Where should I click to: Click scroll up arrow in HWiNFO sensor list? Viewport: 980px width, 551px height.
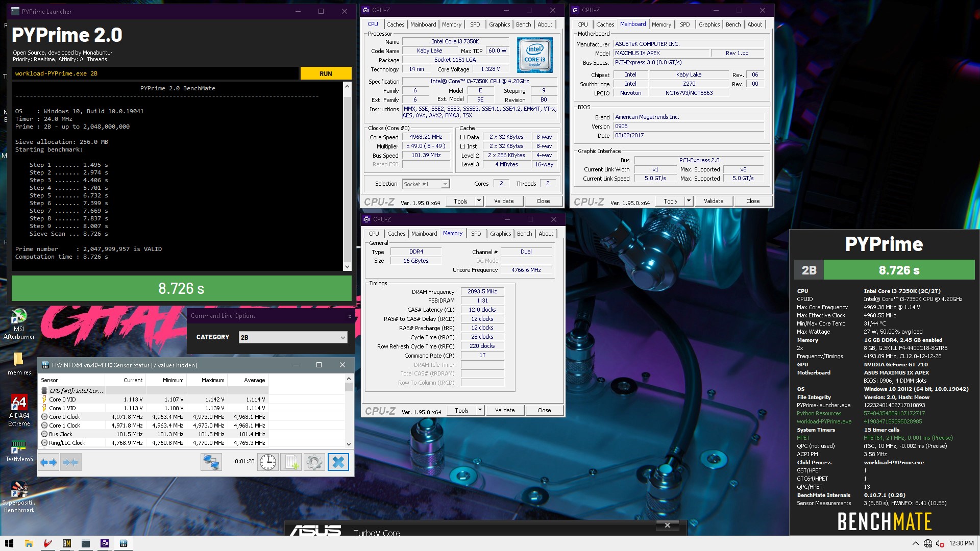pos(349,379)
